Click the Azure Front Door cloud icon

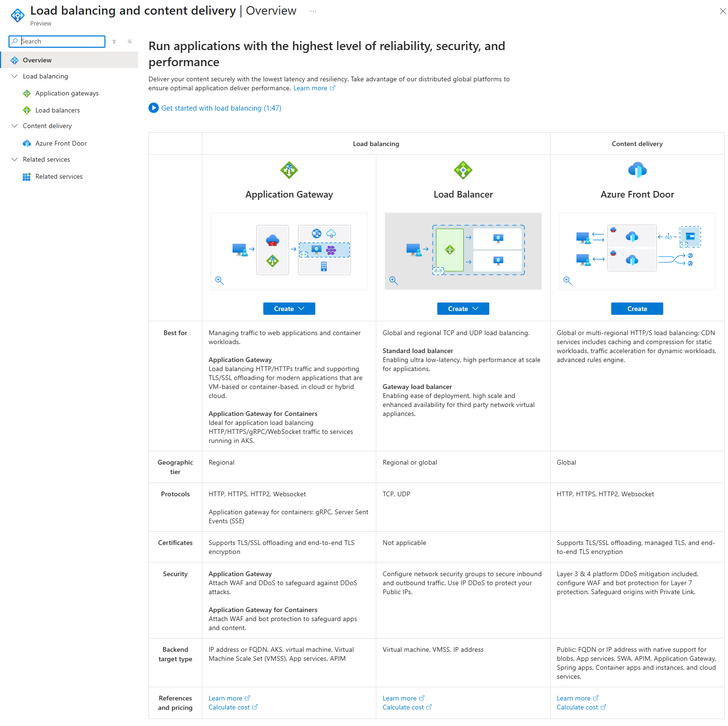pyautogui.click(x=637, y=170)
